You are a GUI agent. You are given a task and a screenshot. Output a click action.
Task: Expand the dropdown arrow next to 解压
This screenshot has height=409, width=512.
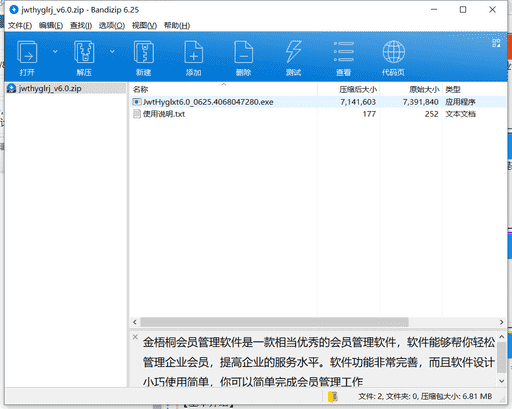tap(112, 51)
